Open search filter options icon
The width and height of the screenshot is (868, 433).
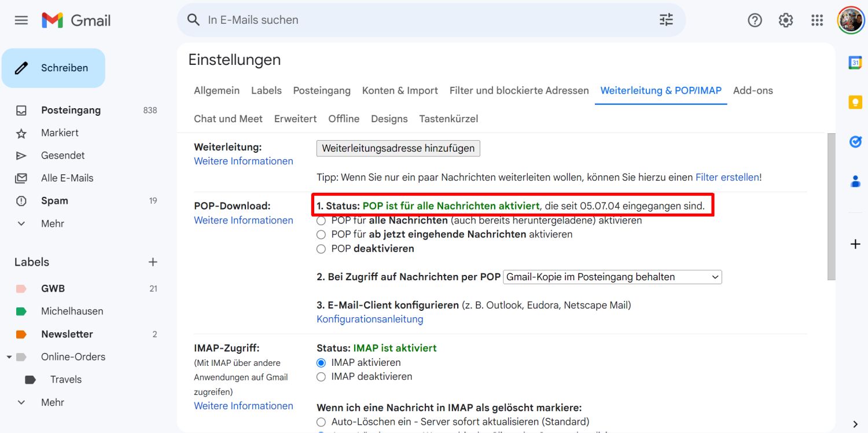point(666,20)
